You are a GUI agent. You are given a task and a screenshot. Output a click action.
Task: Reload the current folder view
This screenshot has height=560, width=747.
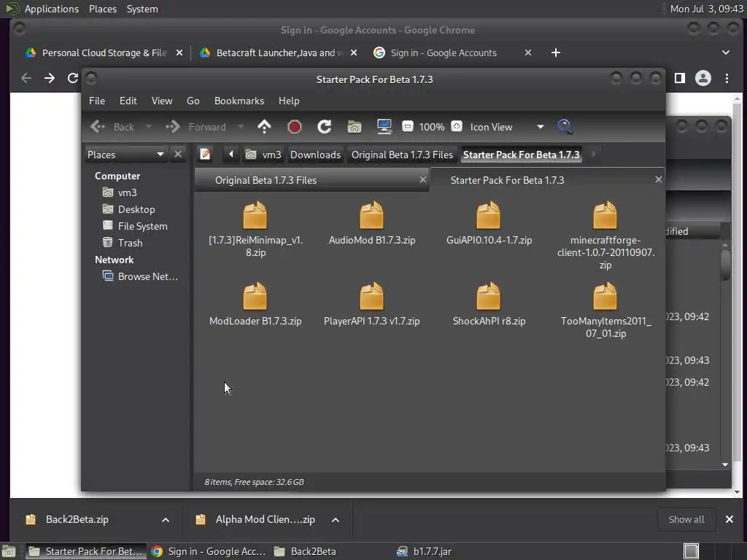tap(325, 127)
